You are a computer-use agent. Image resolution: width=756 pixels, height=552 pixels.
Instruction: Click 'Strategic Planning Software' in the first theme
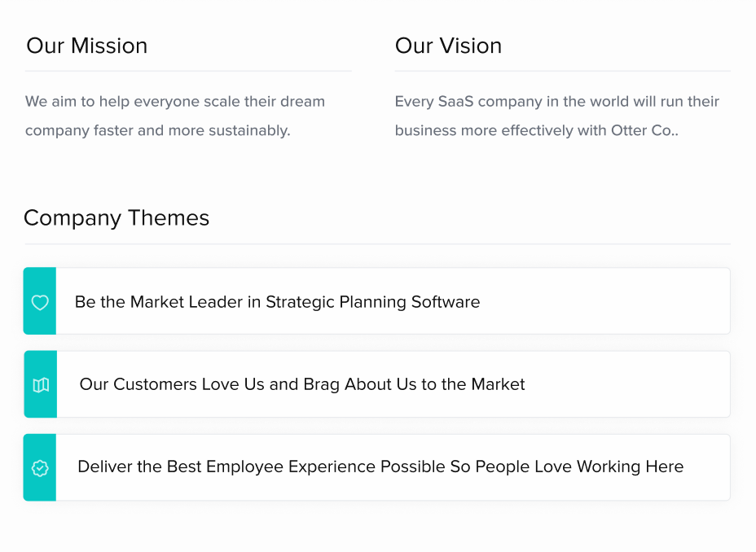pos(372,302)
